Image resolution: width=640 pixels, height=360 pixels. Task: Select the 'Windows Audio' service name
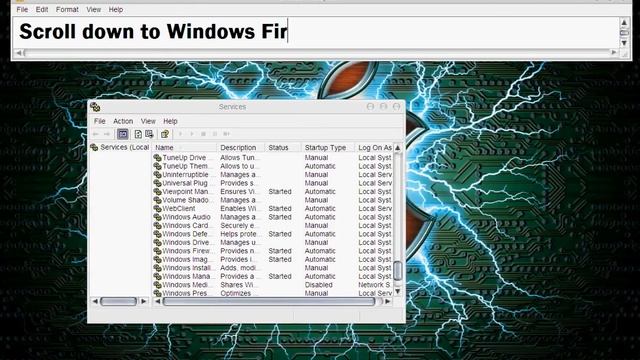click(x=187, y=217)
